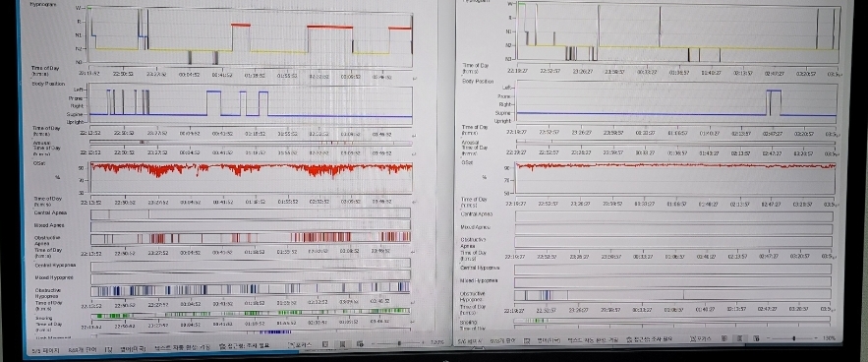The image size is (868, 362).
Task: Click the OSat chart in left document
Action: pos(251,177)
